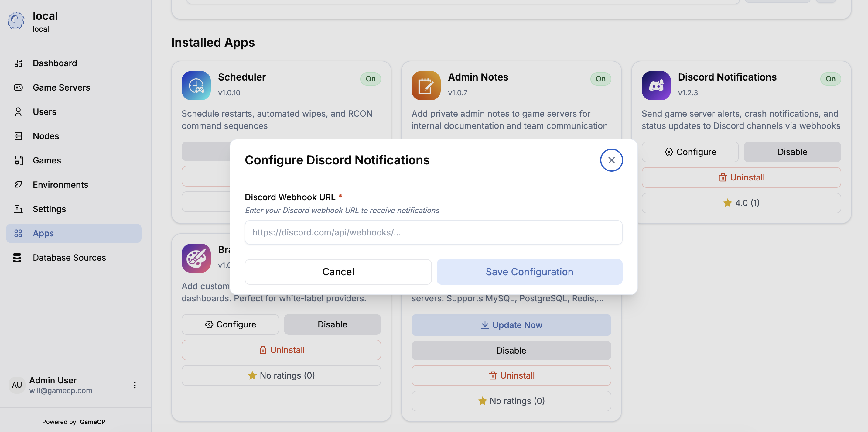Disable the Discord Notifications app
The image size is (868, 432).
792,152
